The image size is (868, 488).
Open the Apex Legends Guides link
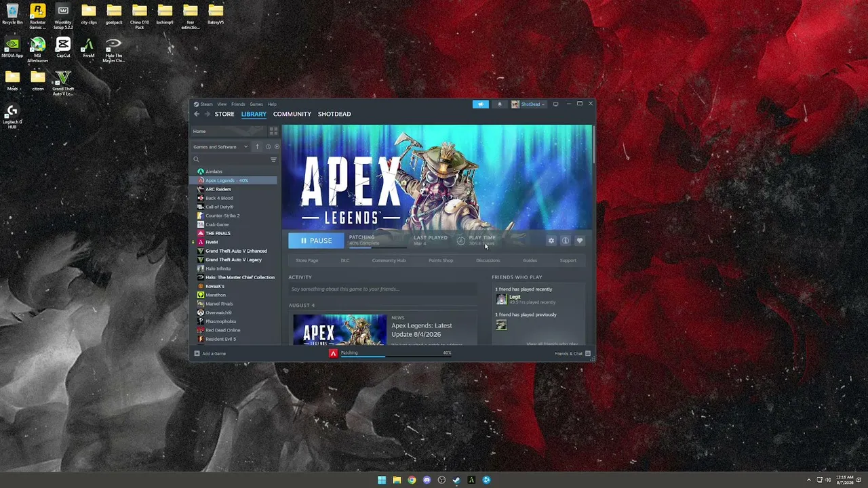530,260
